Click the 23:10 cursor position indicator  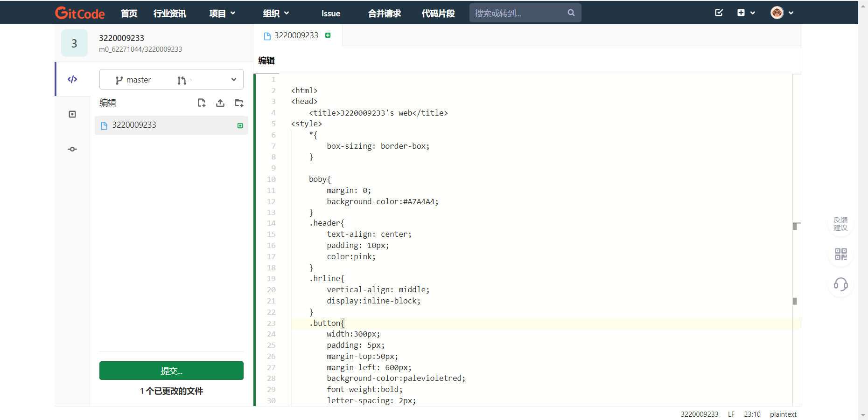(x=752, y=414)
